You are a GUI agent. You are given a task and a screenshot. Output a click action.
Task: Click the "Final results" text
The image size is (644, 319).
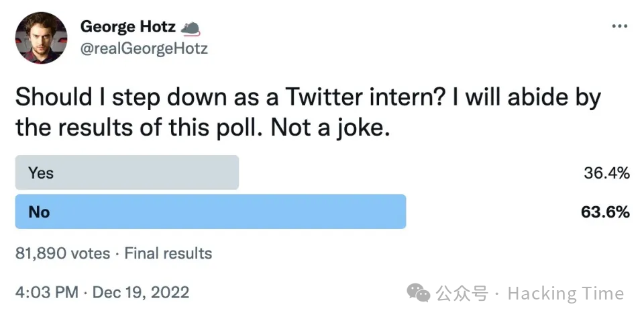click(168, 253)
